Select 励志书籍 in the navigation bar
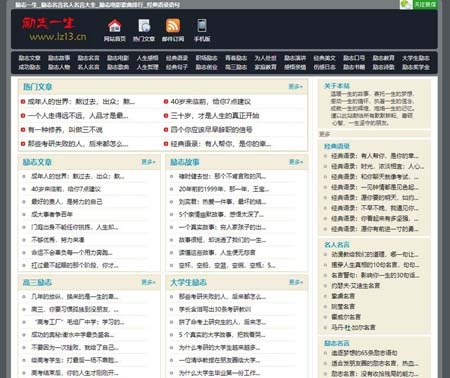The width and height of the screenshot is (450, 378). tap(354, 67)
